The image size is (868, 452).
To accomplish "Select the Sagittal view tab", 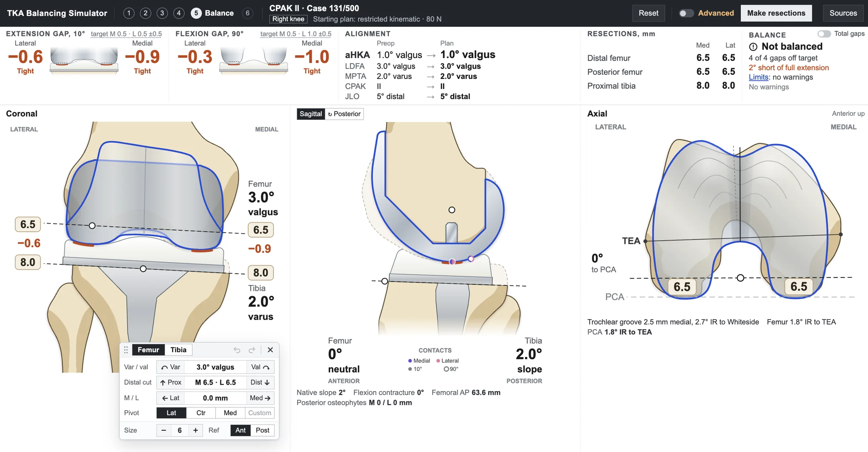I will click(x=310, y=114).
